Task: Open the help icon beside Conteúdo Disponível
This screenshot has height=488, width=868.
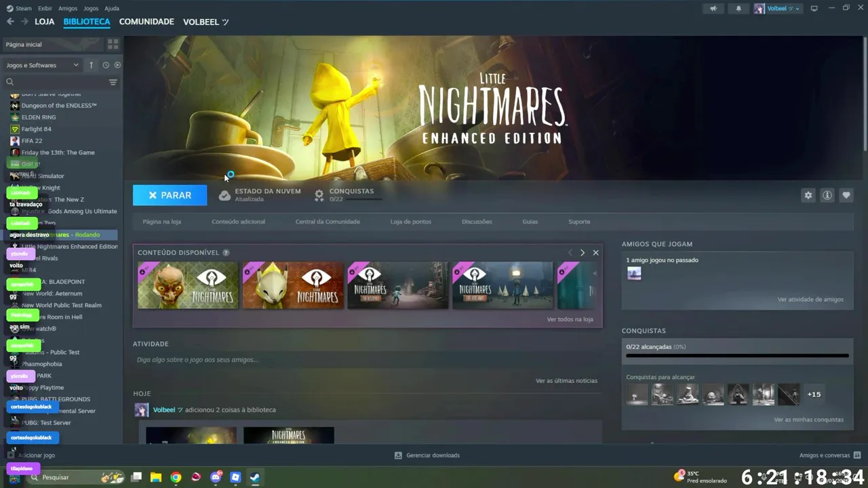Action: point(226,253)
